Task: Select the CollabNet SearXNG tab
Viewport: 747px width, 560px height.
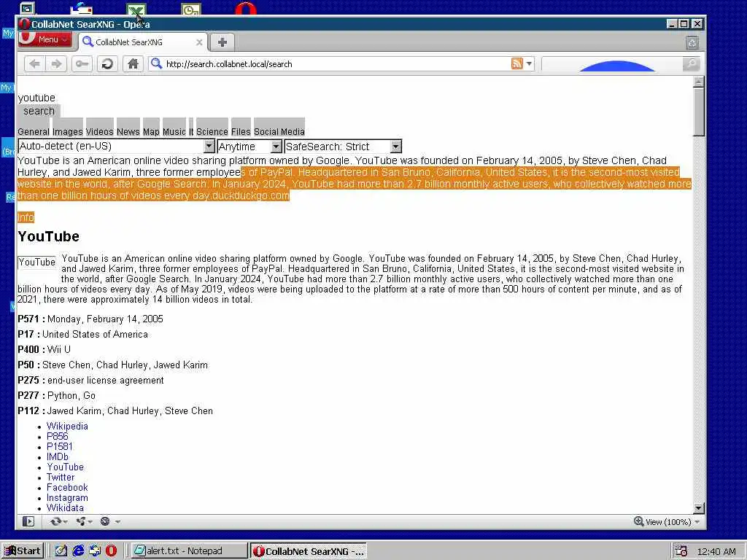Action: [142, 42]
